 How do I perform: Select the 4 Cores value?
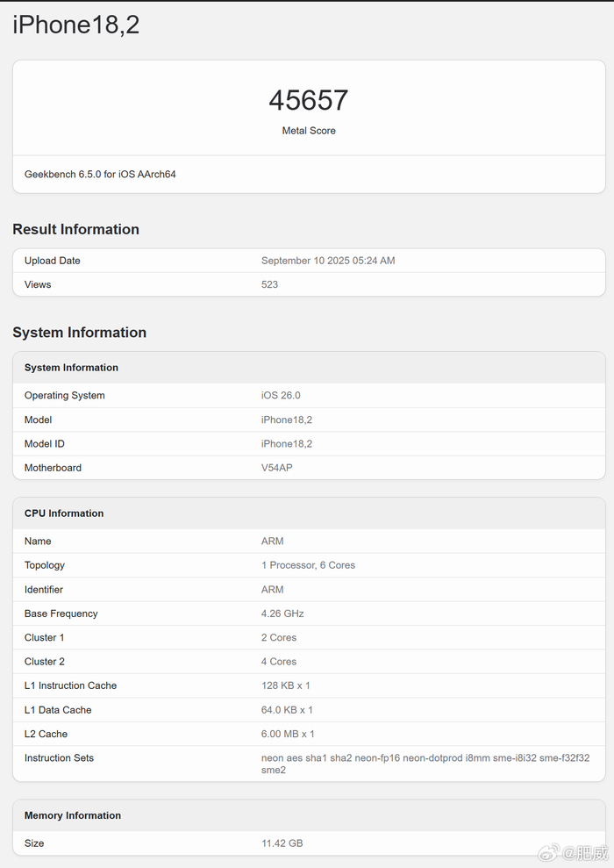click(279, 662)
